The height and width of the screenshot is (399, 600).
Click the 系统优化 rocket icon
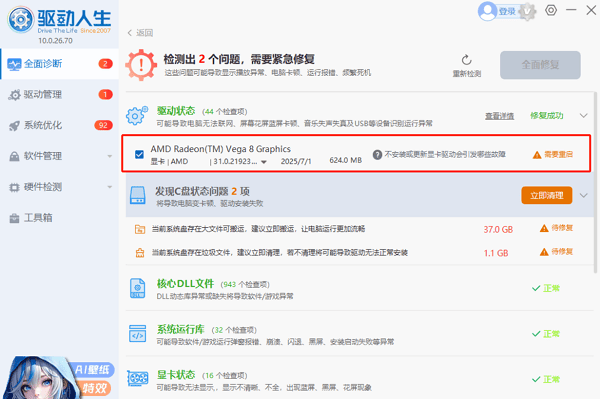15,125
